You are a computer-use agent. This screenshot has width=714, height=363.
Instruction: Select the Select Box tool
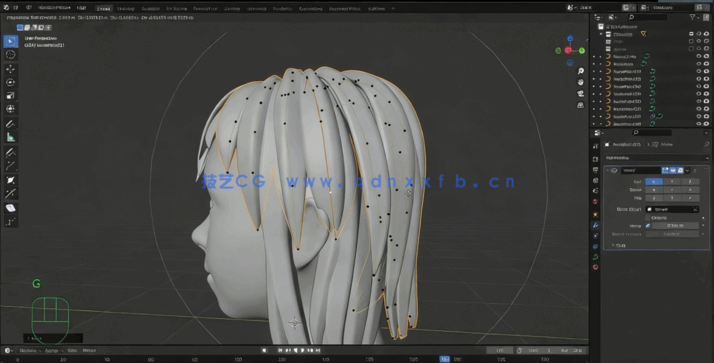click(10, 41)
